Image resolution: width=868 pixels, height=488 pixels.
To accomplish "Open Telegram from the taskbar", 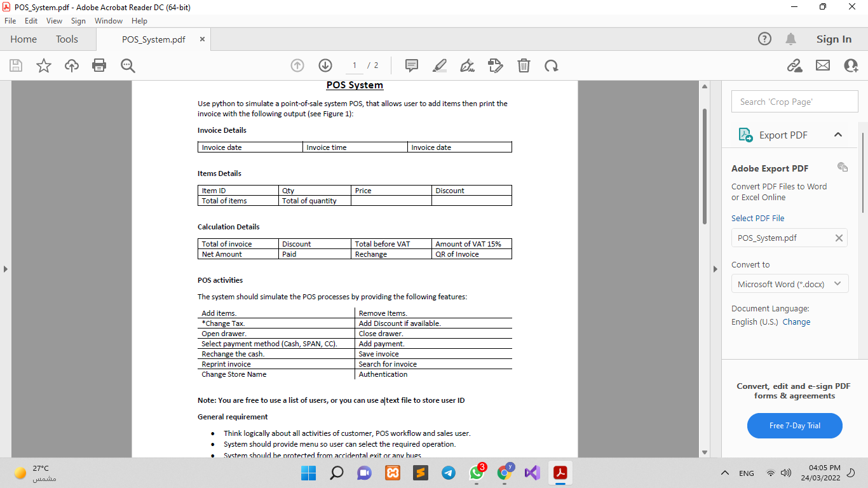I will point(449,473).
